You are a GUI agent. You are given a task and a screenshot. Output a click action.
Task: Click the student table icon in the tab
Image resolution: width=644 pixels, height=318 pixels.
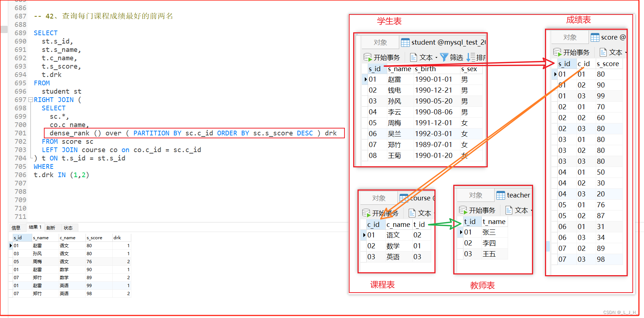[x=405, y=42]
